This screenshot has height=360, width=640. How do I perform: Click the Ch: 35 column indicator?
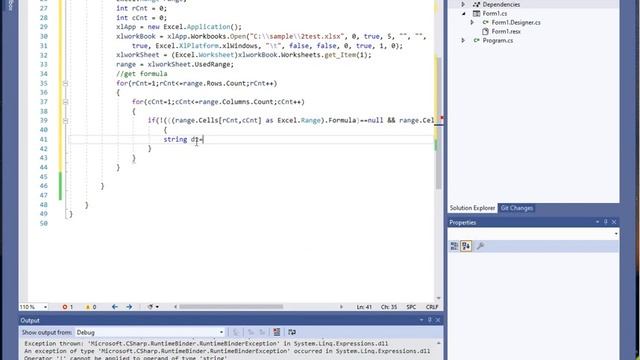pos(389,307)
